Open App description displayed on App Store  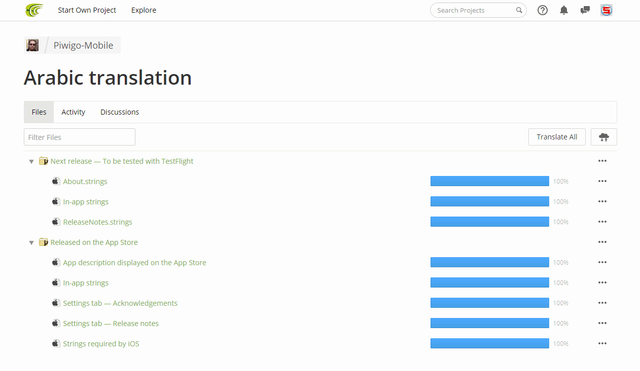point(134,262)
